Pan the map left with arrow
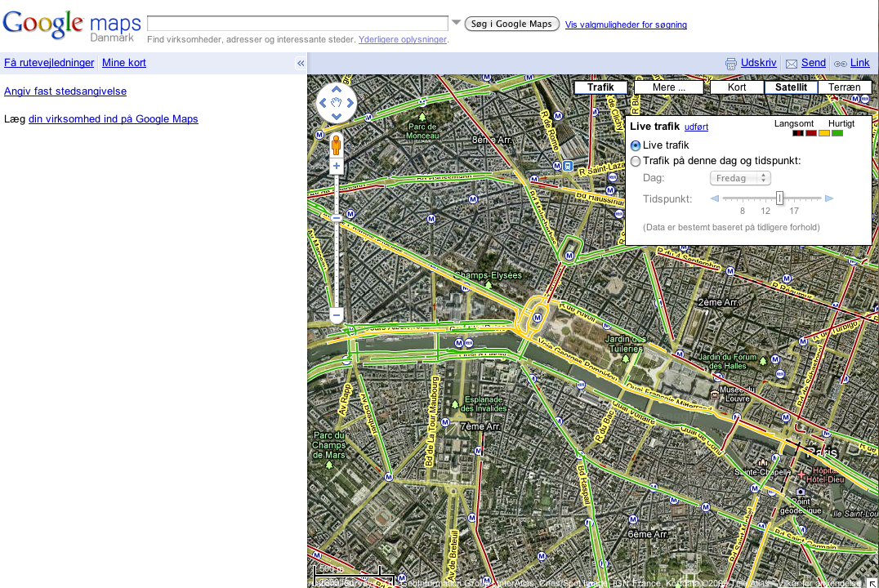This screenshot has width=879, height=588. click(323, 103)
